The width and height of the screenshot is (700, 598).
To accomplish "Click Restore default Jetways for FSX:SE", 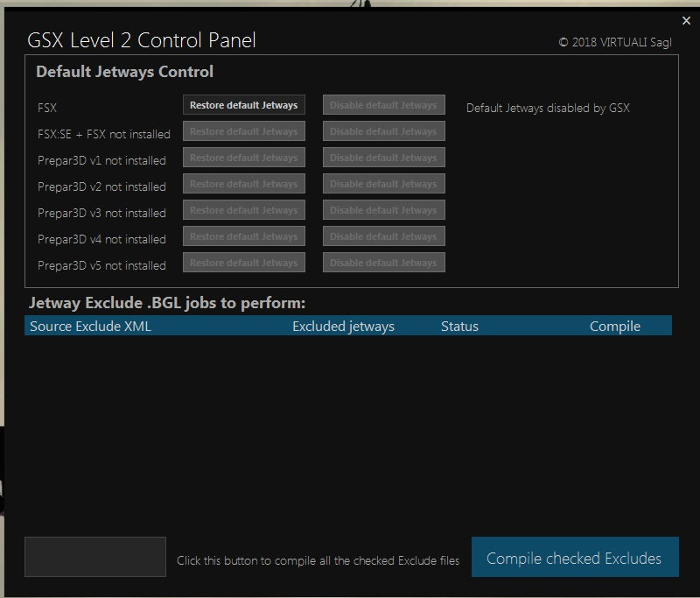I will coord(244,131).
